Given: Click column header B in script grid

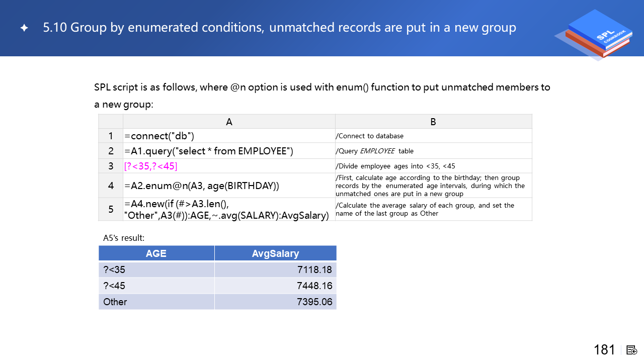Looking at the screenshot, I should pos(433,122).
